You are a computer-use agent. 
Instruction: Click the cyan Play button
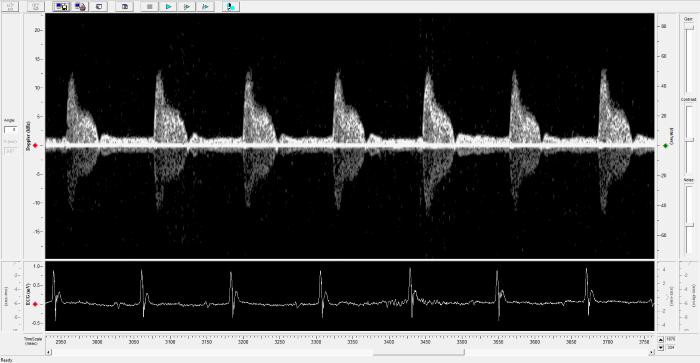pyautogui.click(x=168, y=6)
